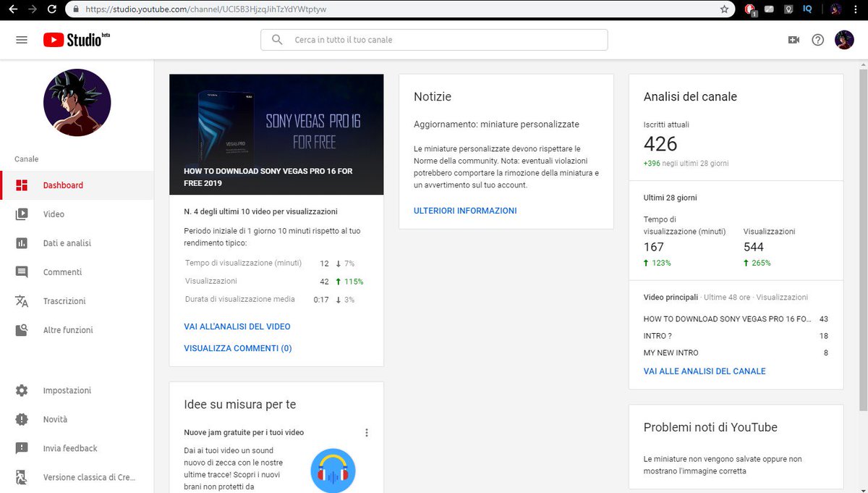
Task: Open the Video menu item
Action: [77, 214]
